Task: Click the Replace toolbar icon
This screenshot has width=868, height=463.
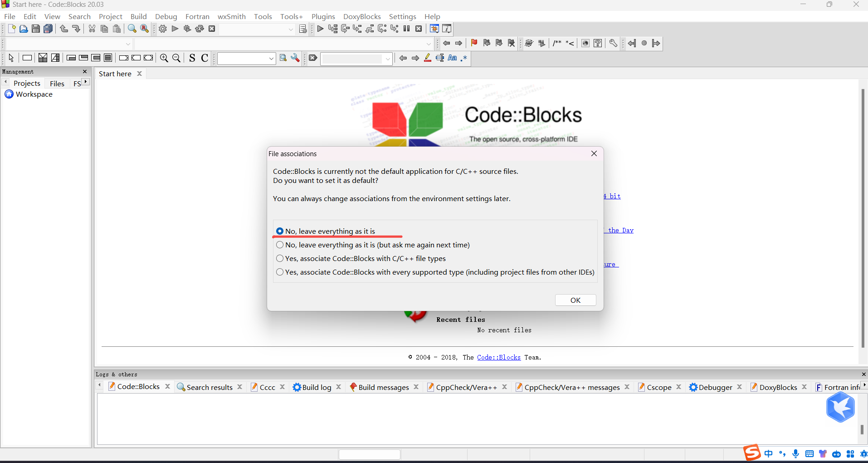Action: coord(144,29)
